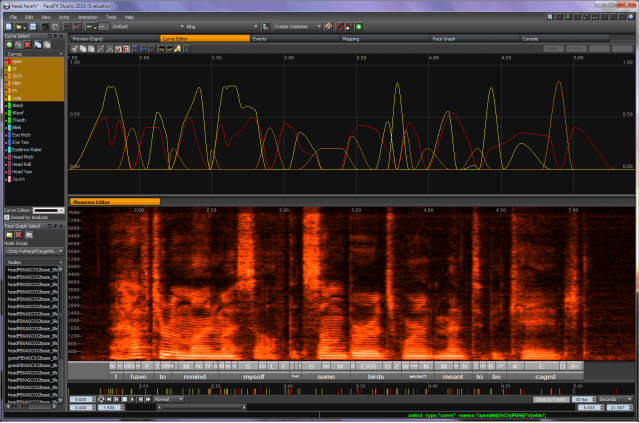Click the Undo arrow icon
Viewport: 640px width, 423px height.
45,27
